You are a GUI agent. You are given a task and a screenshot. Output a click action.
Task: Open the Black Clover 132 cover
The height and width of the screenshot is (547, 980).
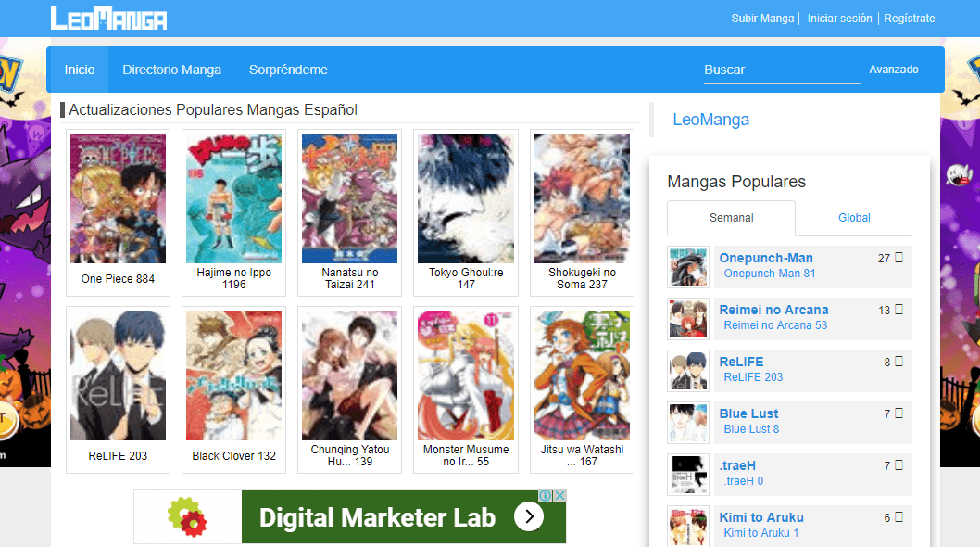[233, 375]
